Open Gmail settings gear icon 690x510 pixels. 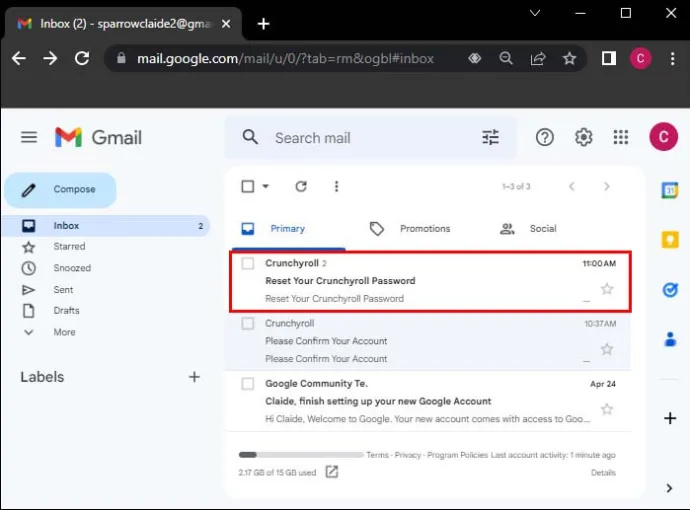584,137
